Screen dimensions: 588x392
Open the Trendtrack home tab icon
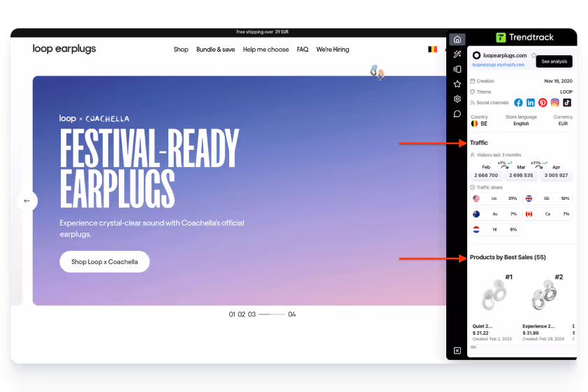(457, 39)
